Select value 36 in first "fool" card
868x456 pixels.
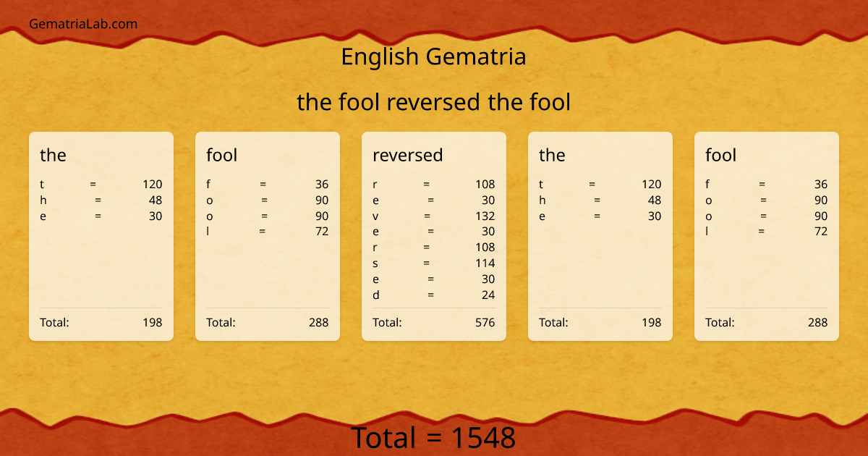(x=322, y=185)
